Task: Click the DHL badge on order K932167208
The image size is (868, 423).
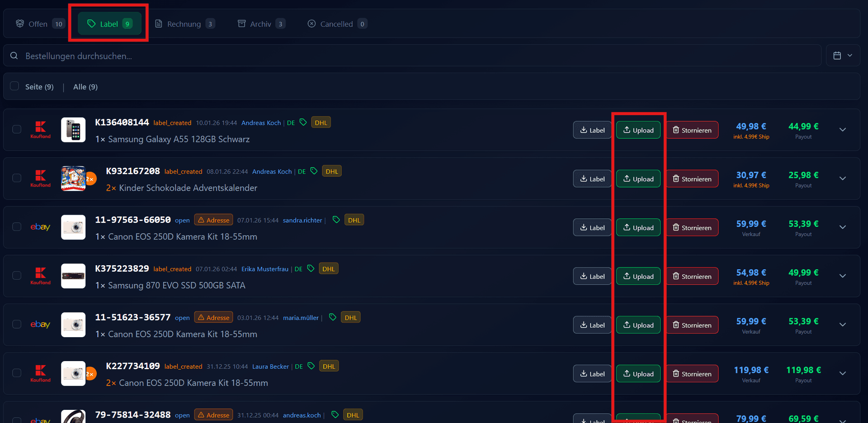Action: pos(331,171)
